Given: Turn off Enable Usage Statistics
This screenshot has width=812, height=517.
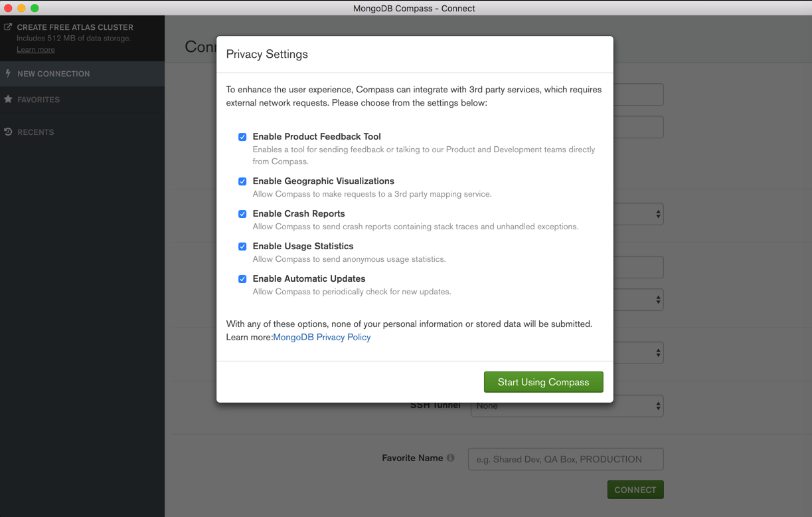Looking at the screenshot, I should [242, 247].
